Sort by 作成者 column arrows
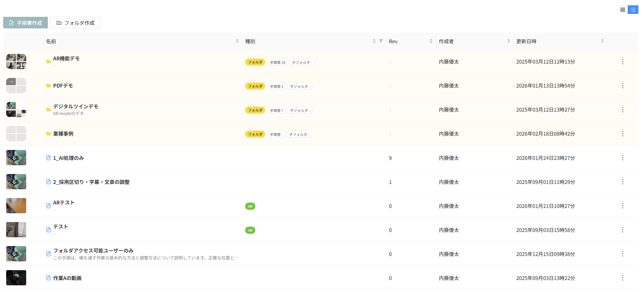 point(508,41)
